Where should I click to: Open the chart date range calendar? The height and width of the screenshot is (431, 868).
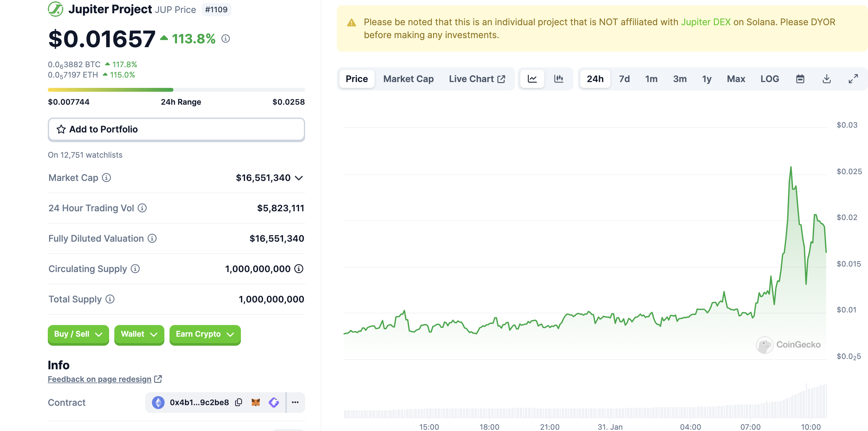pos(800,79)
